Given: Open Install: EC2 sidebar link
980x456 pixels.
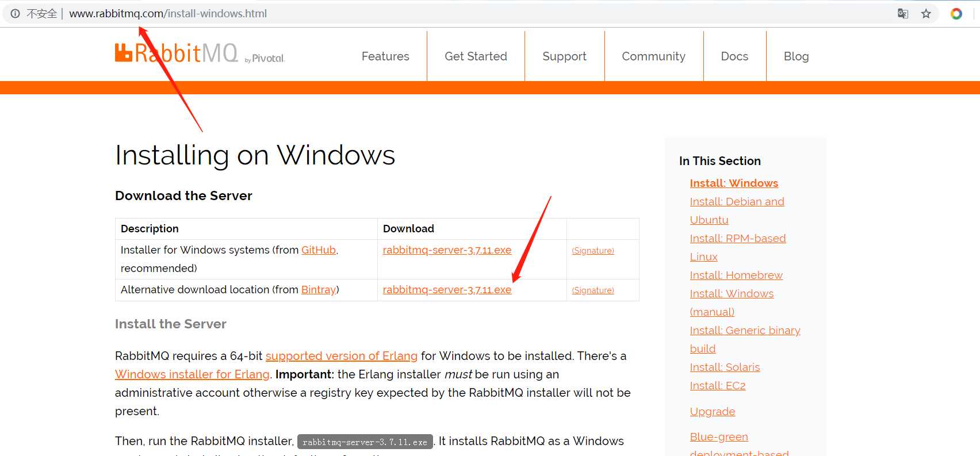Looking at the screenshot, I should coord(718,386).
